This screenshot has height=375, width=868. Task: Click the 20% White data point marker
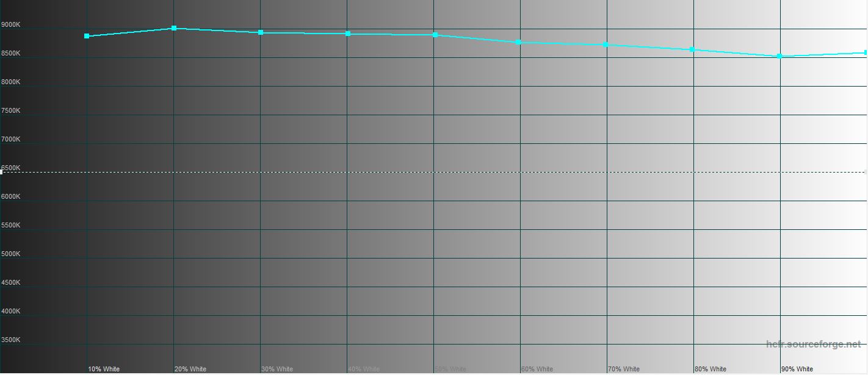174,28
